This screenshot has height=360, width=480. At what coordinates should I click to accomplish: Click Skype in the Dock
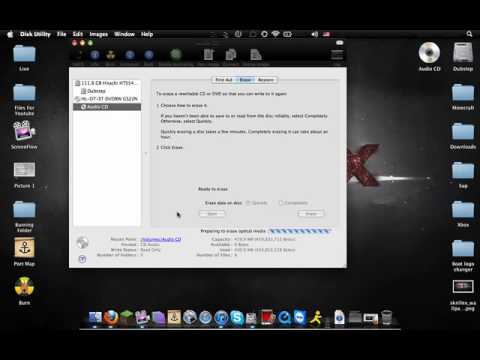tap(237, 317)
